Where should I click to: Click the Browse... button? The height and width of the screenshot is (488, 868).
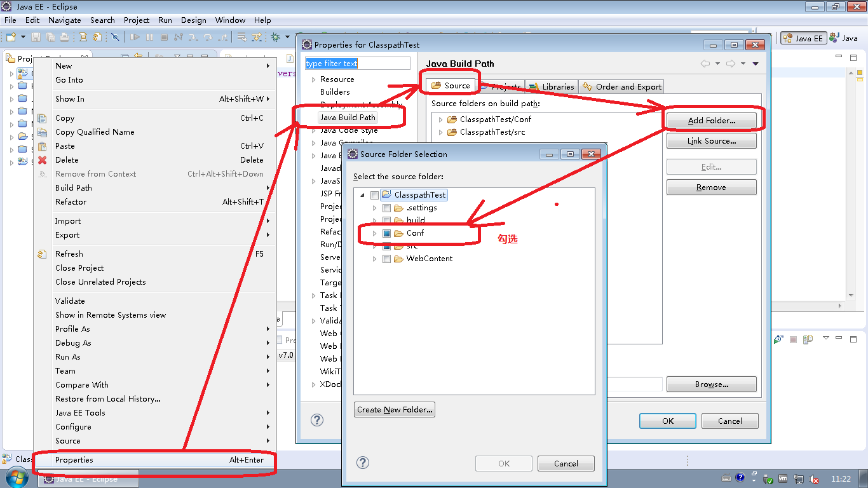pyautogui.click(x=712, y=384)
